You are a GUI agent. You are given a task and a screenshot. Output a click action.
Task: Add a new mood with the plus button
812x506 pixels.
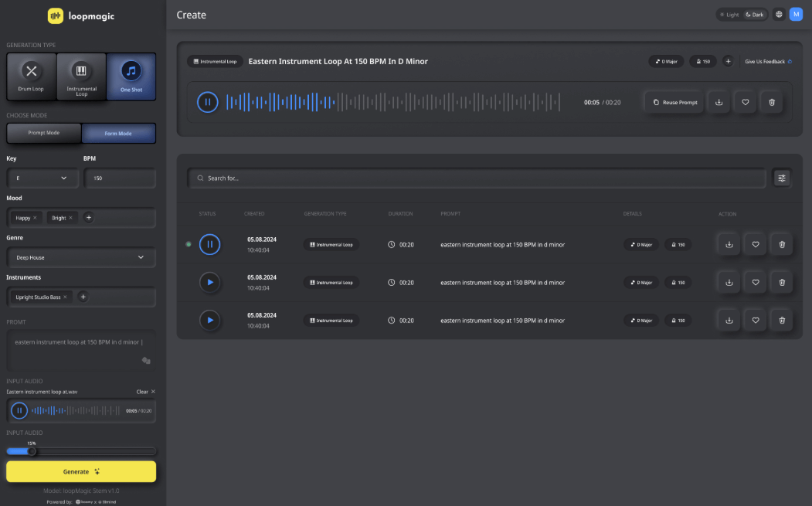click(88, 218)
